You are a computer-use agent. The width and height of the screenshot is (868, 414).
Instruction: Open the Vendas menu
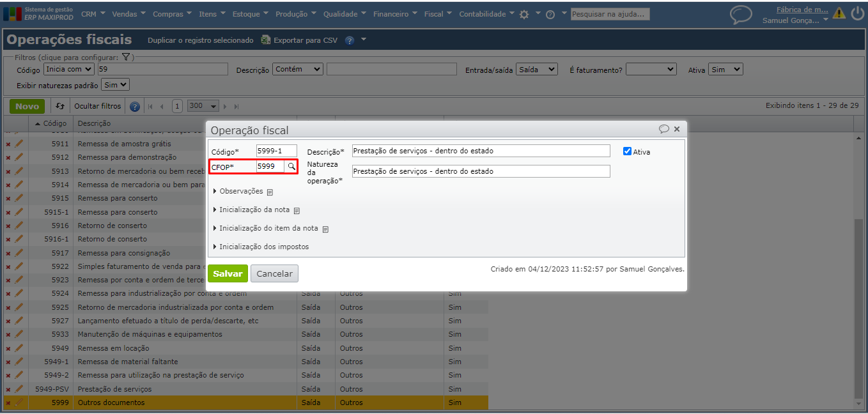[128, 13]
